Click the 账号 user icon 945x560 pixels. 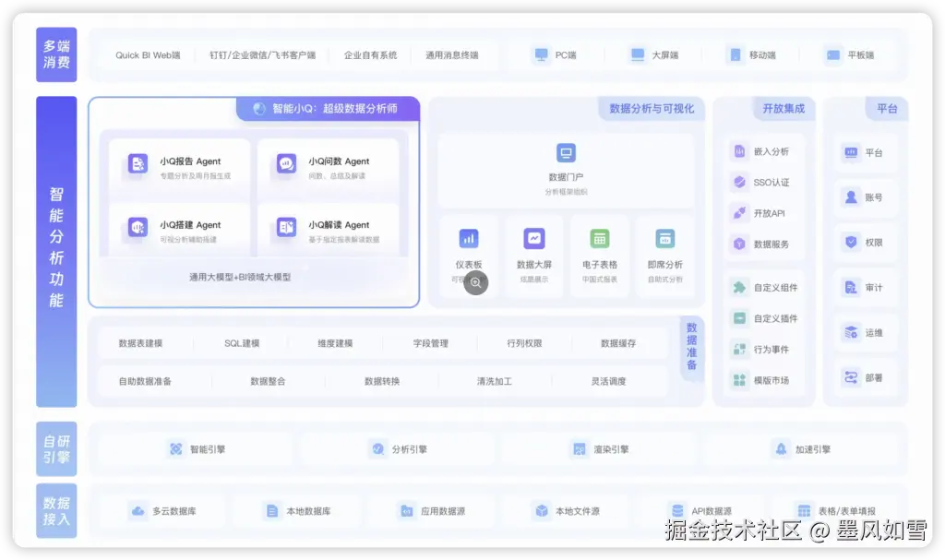coord(851,197)
